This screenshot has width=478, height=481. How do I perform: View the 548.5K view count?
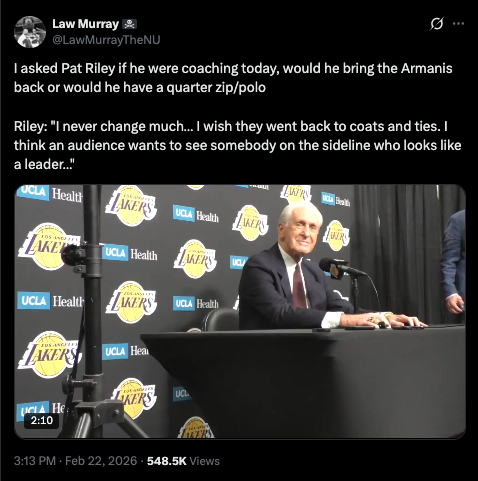click(x=167, y=461)
